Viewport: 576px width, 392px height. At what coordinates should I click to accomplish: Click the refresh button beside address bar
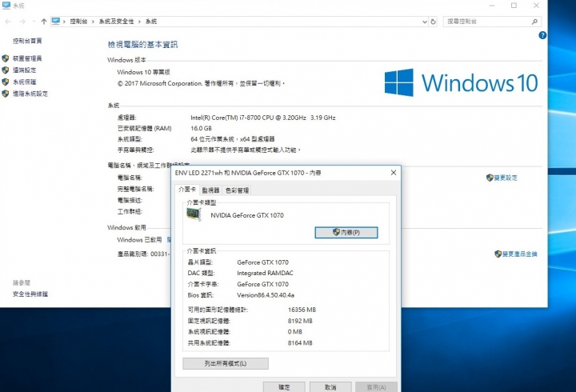(433, 22)
